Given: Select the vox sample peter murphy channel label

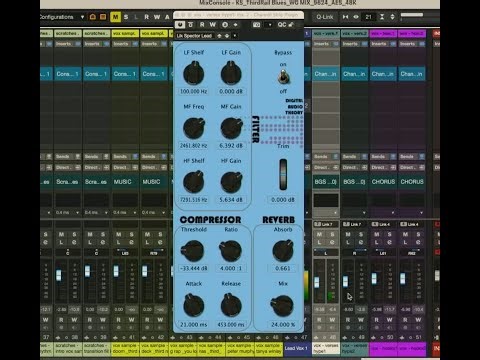Looking at the screenshot, I should [240, 348].
